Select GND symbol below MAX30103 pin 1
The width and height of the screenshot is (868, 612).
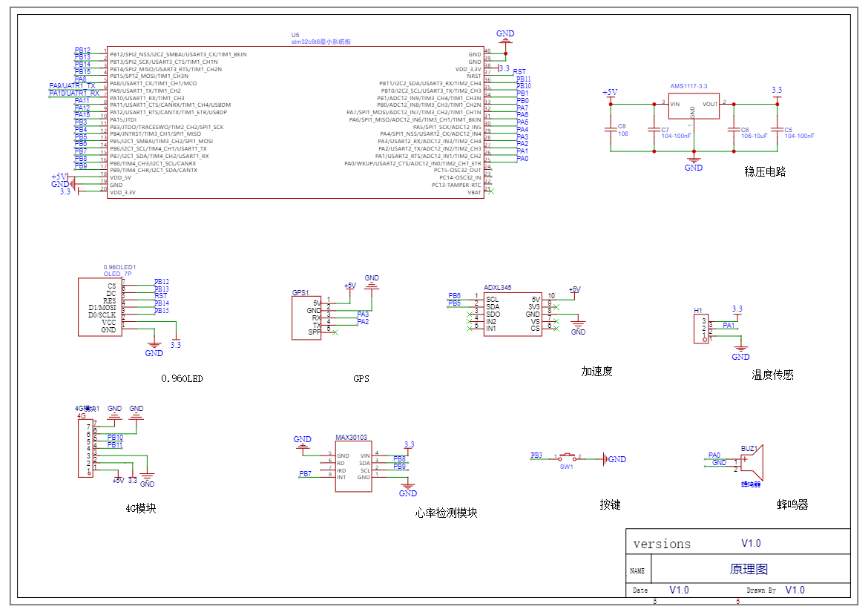tap(408, 489)
